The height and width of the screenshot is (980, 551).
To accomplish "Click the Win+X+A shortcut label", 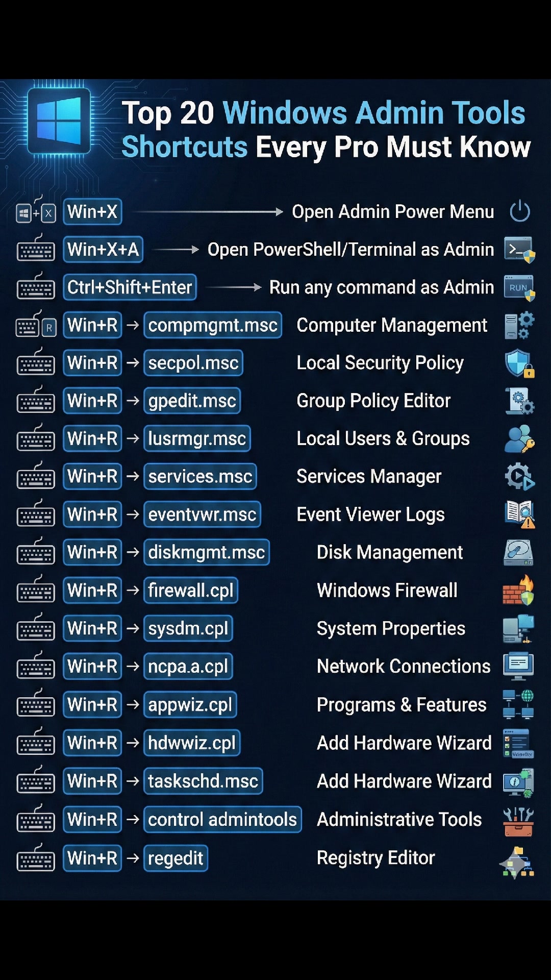I will click(103, 250).
